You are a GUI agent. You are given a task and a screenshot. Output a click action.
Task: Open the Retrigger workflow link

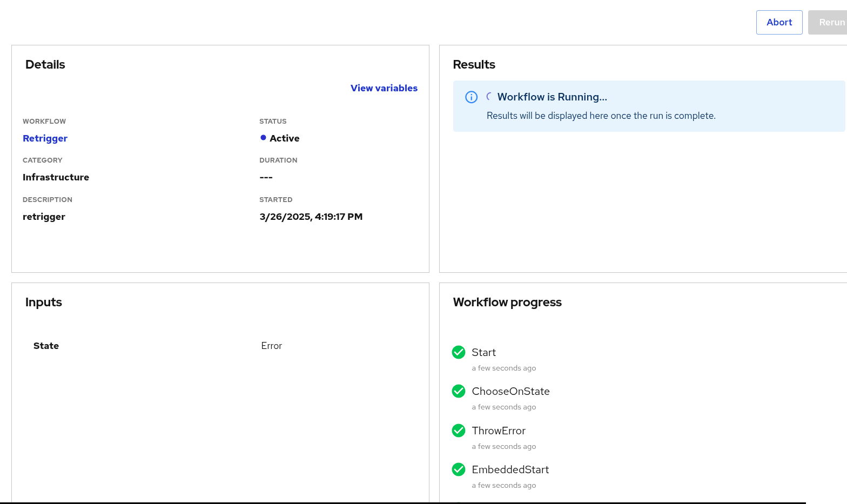[x=45, y=138]
